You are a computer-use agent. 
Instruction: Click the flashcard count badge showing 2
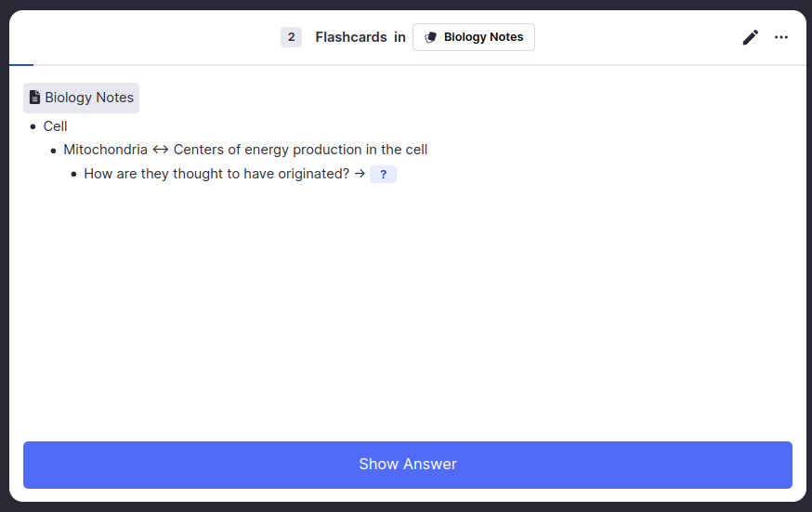click(291, 37)
